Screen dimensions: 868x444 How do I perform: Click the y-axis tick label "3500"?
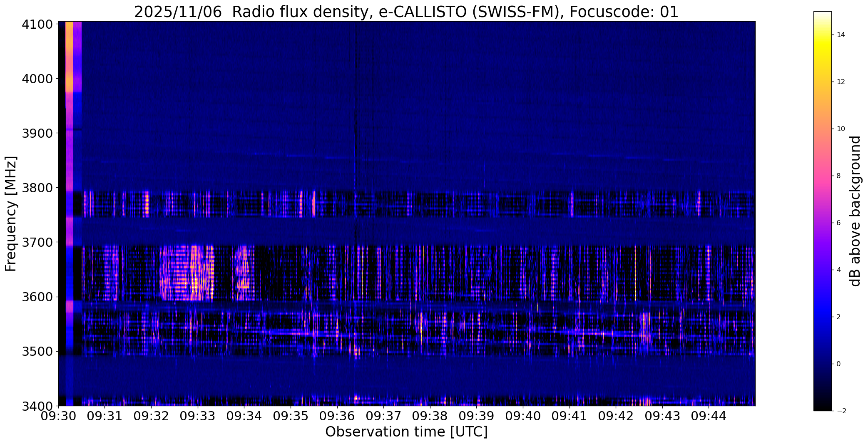click(x=37, y=352)
